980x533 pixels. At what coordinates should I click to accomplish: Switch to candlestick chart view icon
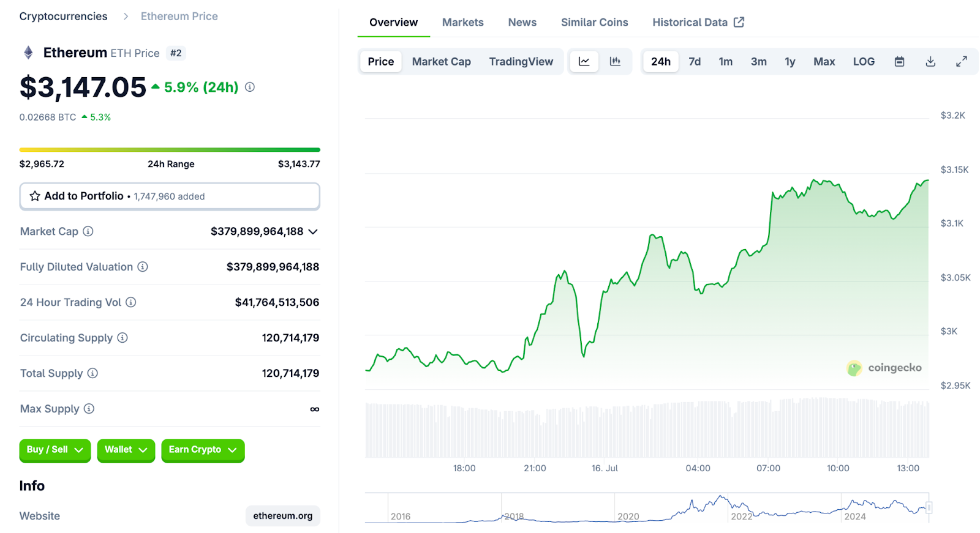tap(615, 61)
